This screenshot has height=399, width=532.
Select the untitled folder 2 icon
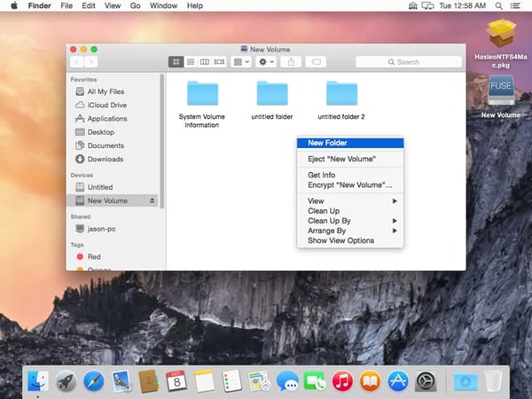pyautogui.click(x=341, y=93)
